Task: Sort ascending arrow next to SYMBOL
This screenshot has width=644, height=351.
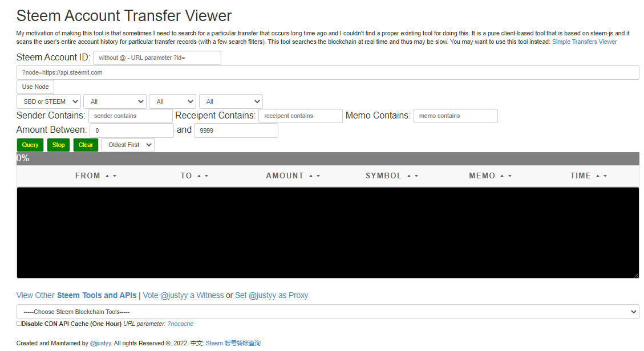Action: [x=409, y=176]
